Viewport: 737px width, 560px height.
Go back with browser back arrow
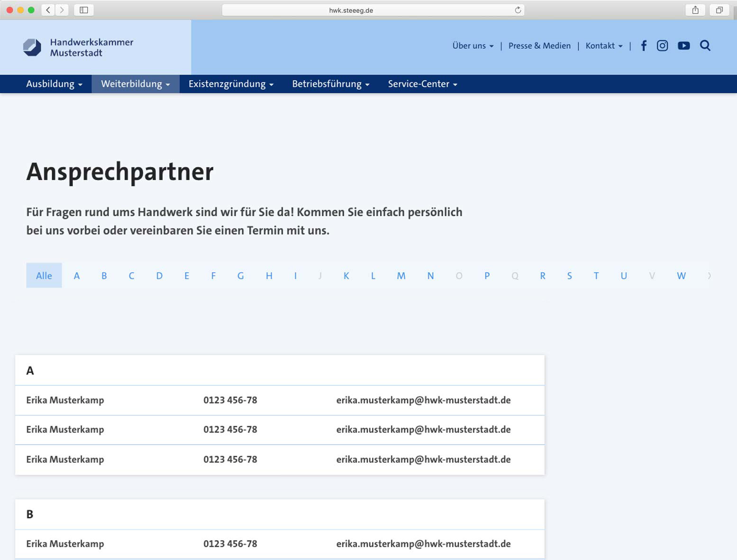[48, 10]
